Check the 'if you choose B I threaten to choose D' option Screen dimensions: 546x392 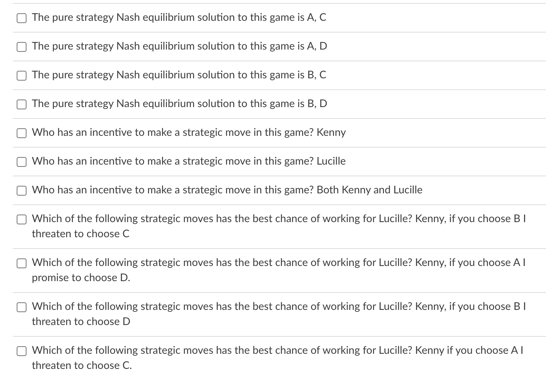click(22, 307)
